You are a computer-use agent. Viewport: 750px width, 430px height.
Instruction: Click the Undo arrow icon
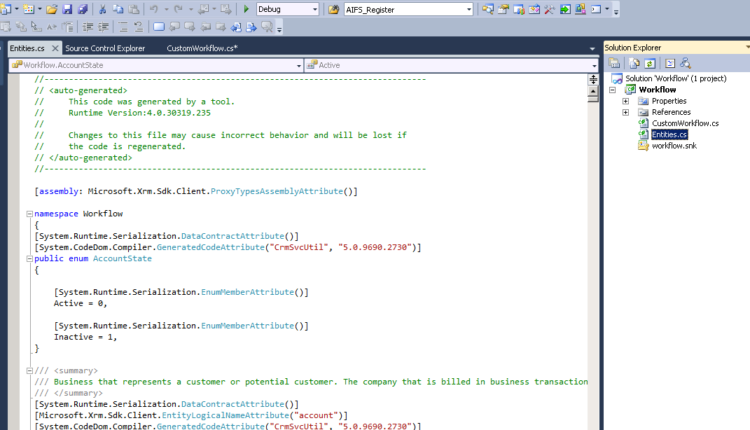click(x=153, y=9)
